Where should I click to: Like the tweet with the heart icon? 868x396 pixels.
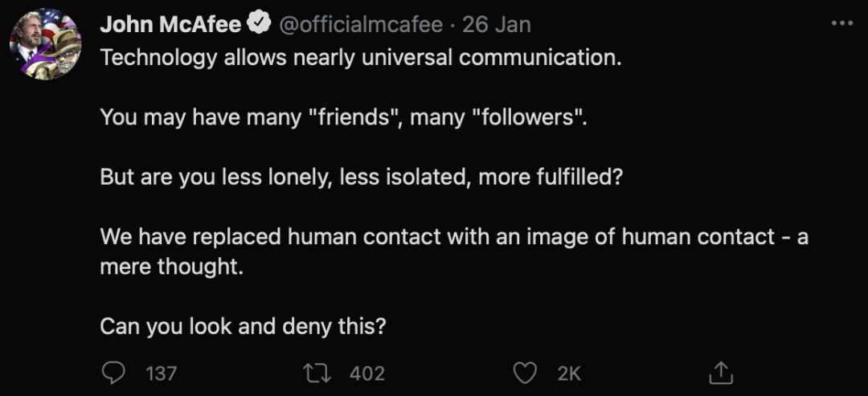click(x=525, y=374)
